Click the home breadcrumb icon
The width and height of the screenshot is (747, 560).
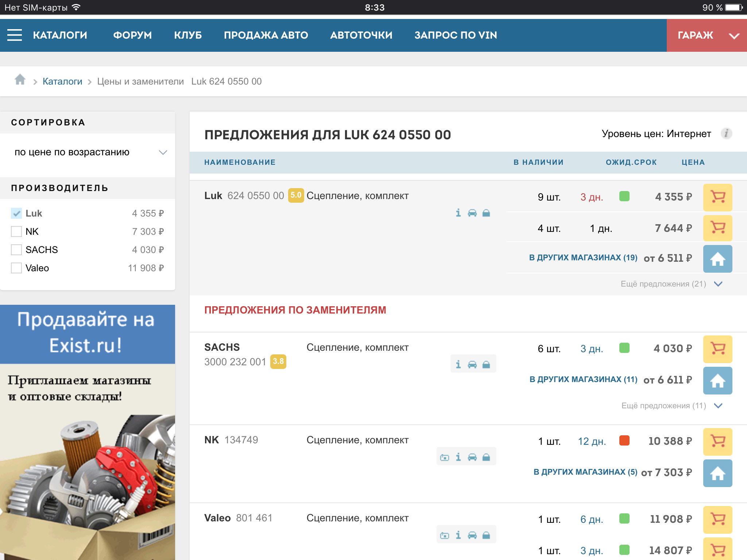pyautogui.click(x=20, y=79)
